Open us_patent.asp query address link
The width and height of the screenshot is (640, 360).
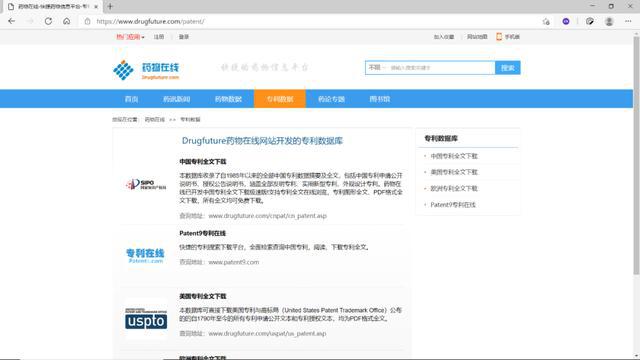point(267,333)
